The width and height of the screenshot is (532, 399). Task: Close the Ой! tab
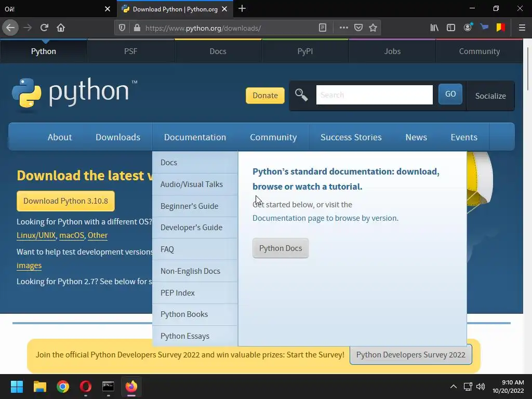click(108, 9)
